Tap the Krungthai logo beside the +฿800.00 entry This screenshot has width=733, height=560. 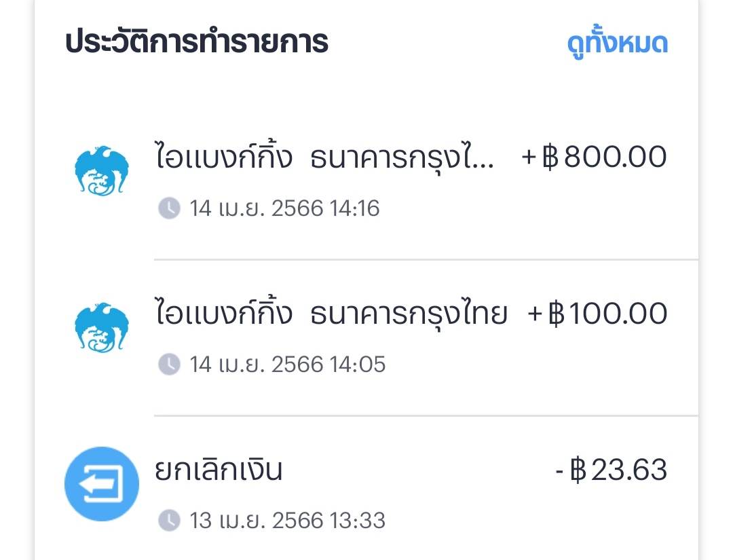click(x=102, y=170)
